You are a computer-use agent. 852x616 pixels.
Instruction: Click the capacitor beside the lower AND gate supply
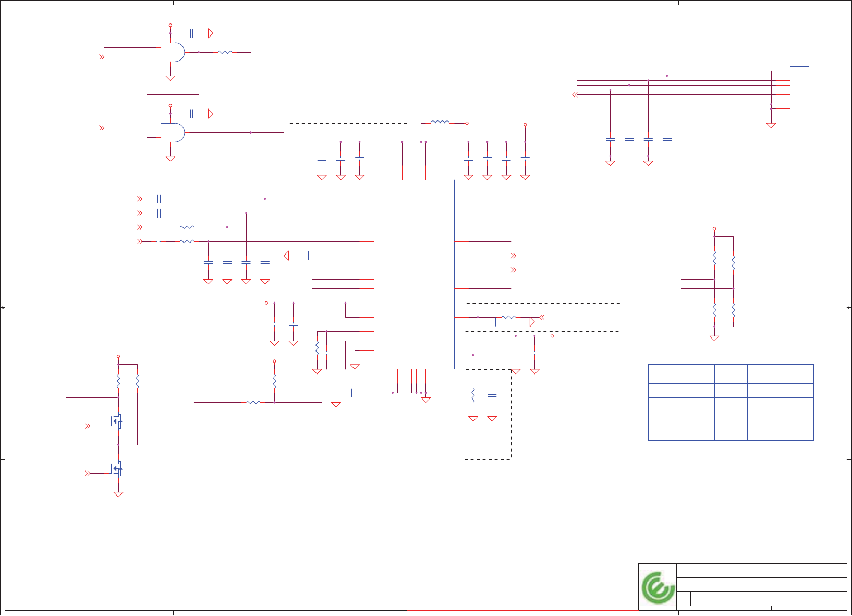point(192,113)
